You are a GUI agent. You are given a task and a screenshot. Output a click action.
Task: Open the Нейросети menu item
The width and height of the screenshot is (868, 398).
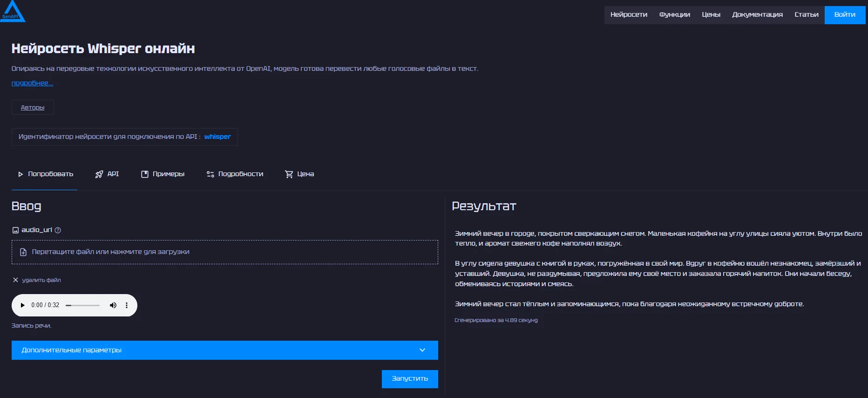629,15
